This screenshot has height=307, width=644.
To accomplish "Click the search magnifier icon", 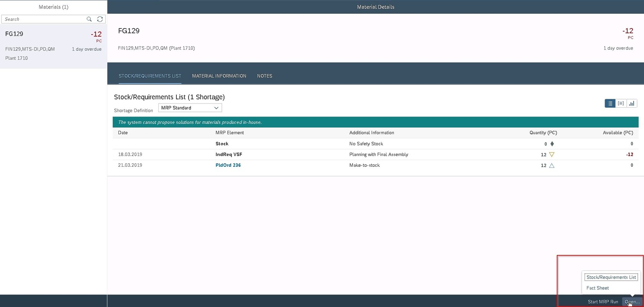I will pos(89,19).
